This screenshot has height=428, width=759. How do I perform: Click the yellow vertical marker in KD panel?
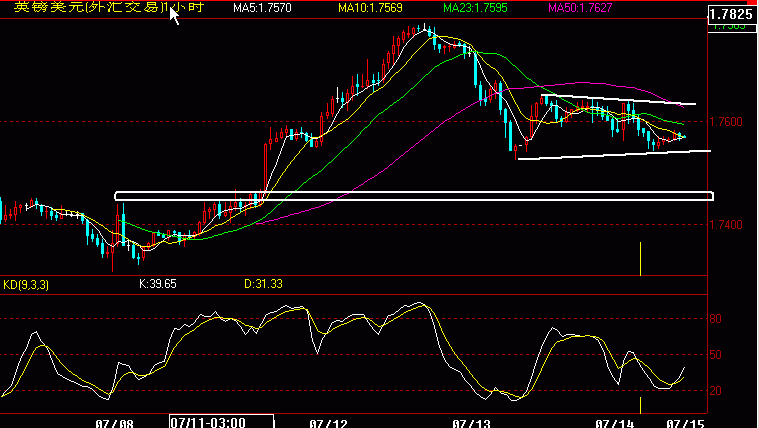pyautogui.click(x=640, y=405)
